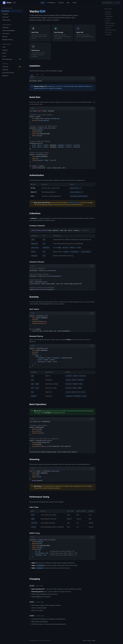Click the OAuth 2.0 method row
This screenshot has width=123, height=644.
(x=62, y=192)
